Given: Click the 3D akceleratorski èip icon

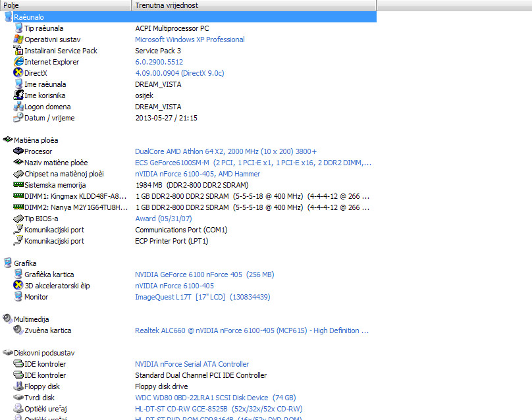Looking at the screenshot, I should (x=18, y=285).
